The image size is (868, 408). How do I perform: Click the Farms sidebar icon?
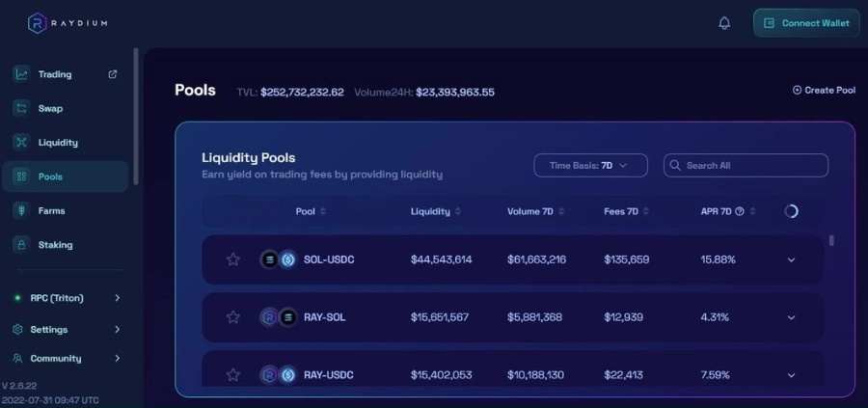pyautogui.click(x=21, y=211)
